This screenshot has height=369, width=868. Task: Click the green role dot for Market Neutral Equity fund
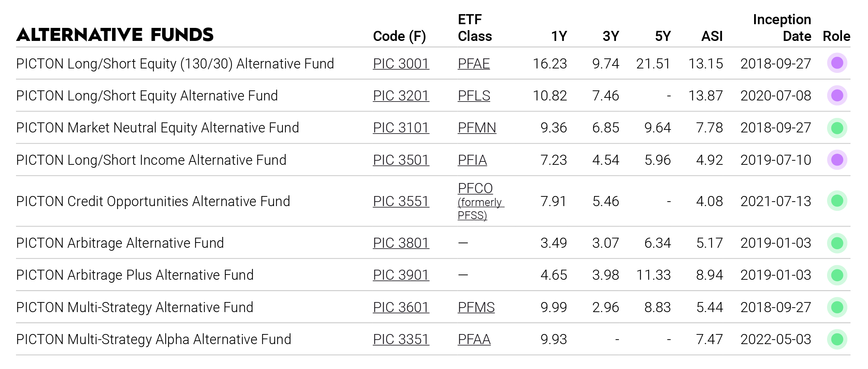coord(837,128)
